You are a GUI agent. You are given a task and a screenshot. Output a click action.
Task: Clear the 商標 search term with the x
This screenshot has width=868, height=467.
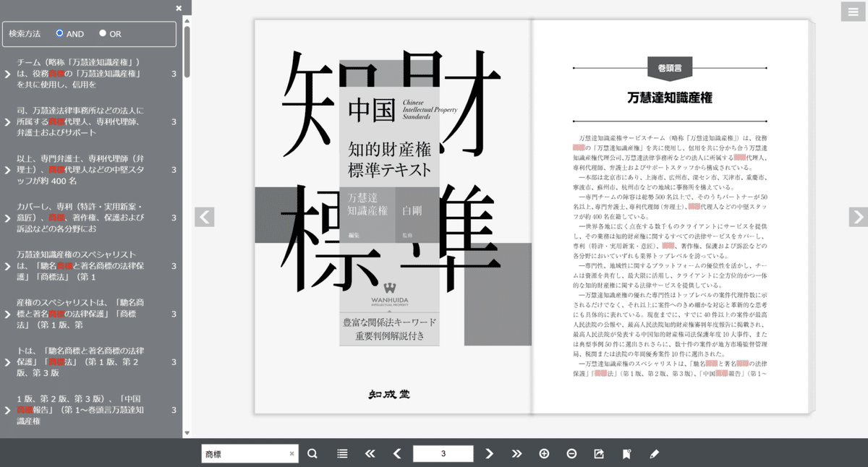292,453
